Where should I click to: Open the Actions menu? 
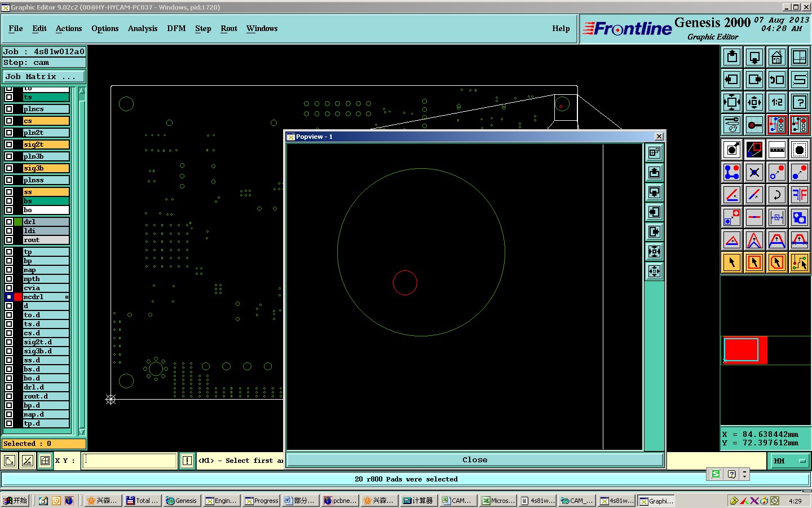coord(69,28)
